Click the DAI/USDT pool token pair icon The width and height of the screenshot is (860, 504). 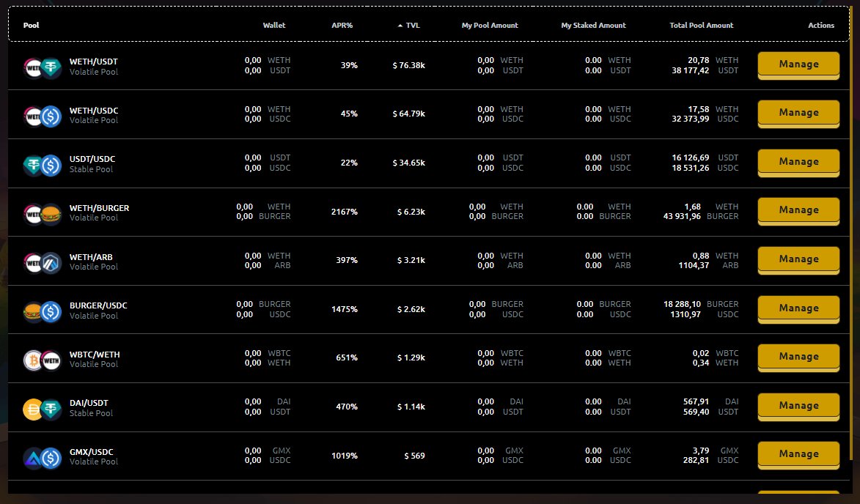(x=43, y=409)
